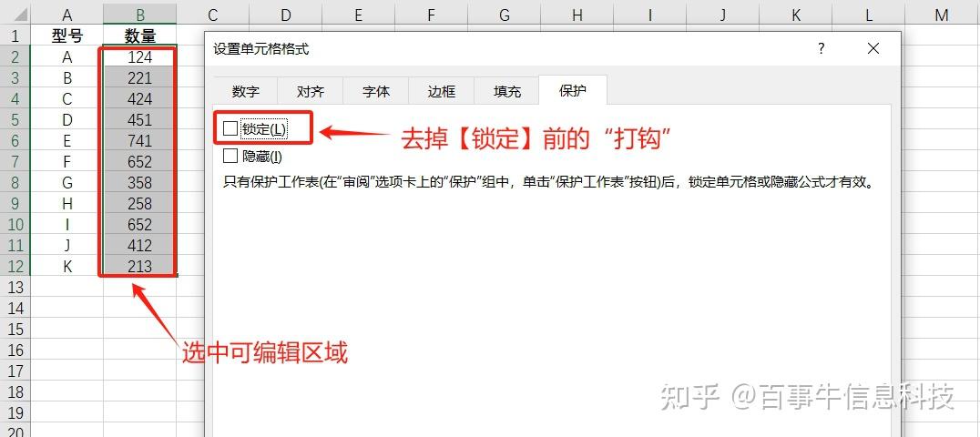Viewport: 980px width, 437px height.
Task: Select cell containing 型号
Action: 66,36
